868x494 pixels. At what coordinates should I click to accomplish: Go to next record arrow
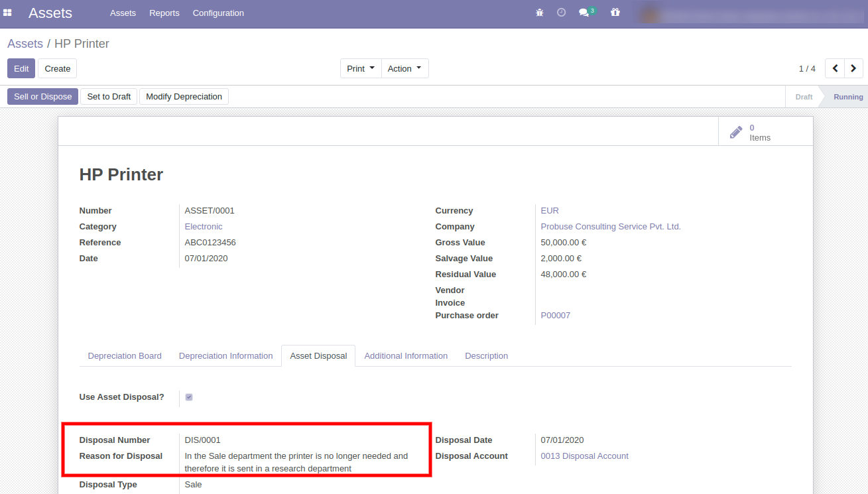853,68
